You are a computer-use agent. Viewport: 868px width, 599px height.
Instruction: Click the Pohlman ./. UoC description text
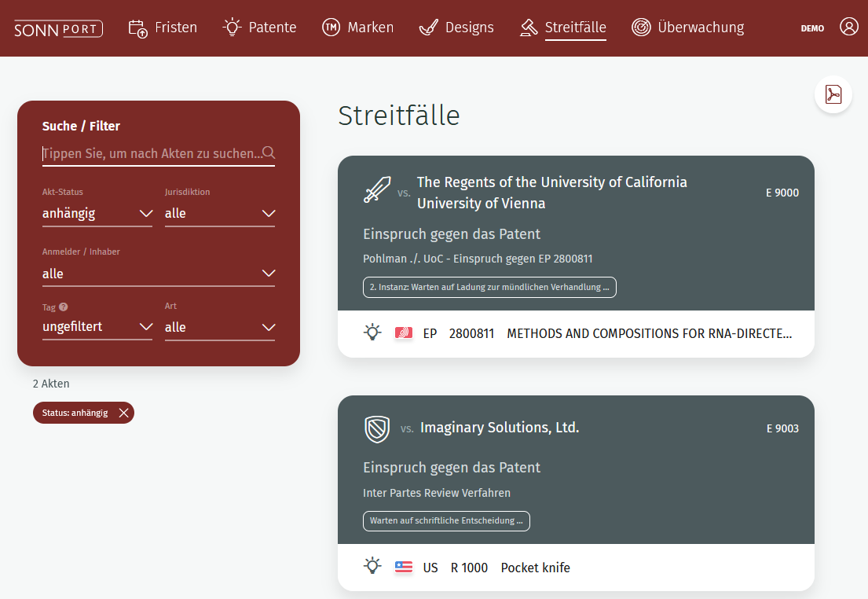point(478,259)
